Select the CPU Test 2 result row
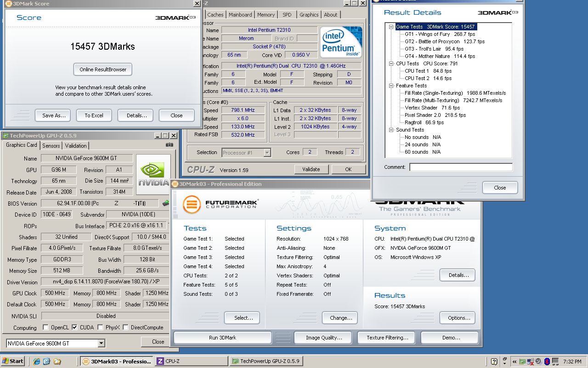 click(x=428, y=78)
